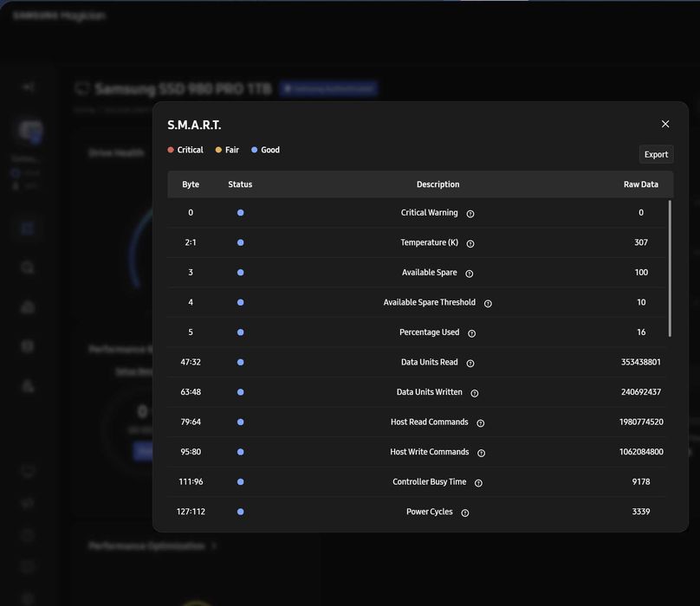Viewport: 700px width, 606px height.
Task: Open info icon for Available Spare
Action: (x=470, y=274)
